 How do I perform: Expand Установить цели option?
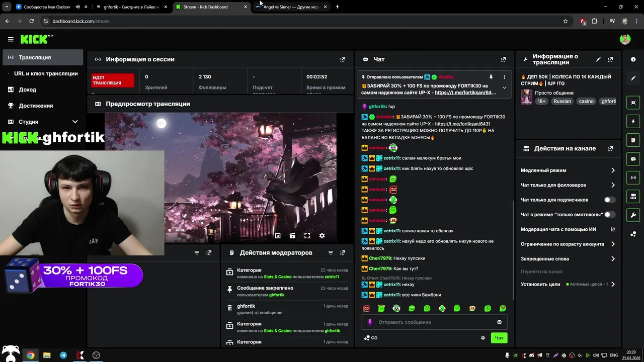tap(613, 284)
